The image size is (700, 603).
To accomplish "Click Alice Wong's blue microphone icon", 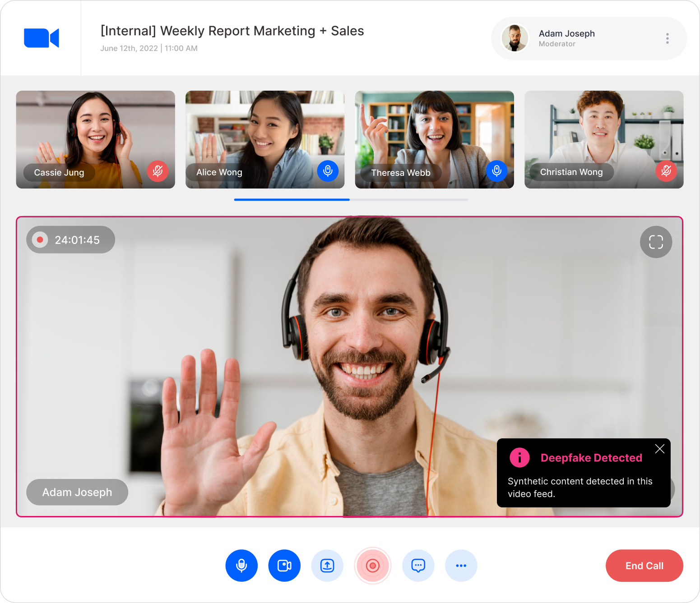I will [x=328, y=171].
